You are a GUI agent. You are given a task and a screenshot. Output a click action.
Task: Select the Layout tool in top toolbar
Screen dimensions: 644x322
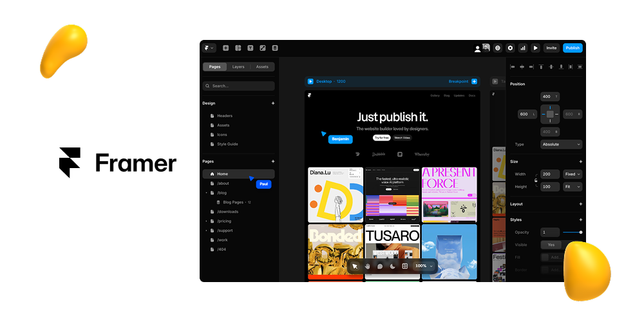pos(238,48)
